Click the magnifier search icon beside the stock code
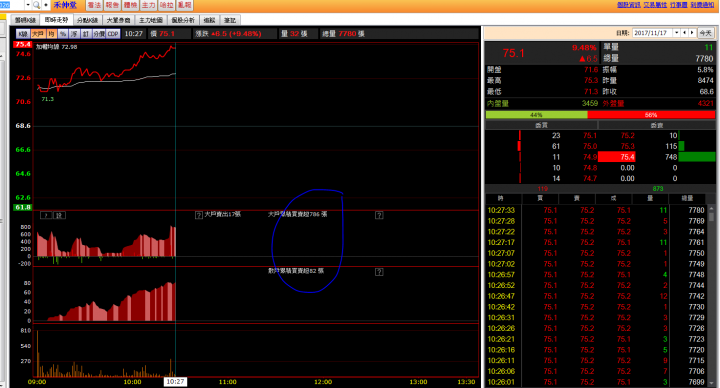 pos(36,5)
